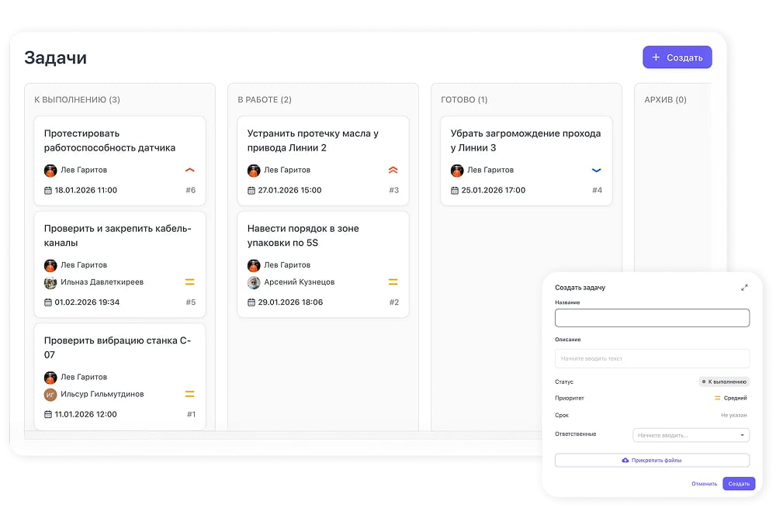
Task: Click the avatar of Арсений Кузнецов
Action: point(254,282)
